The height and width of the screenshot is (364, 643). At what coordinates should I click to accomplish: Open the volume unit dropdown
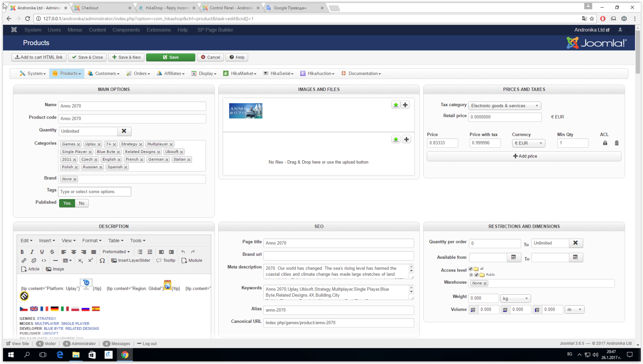[x=575, y=310]
